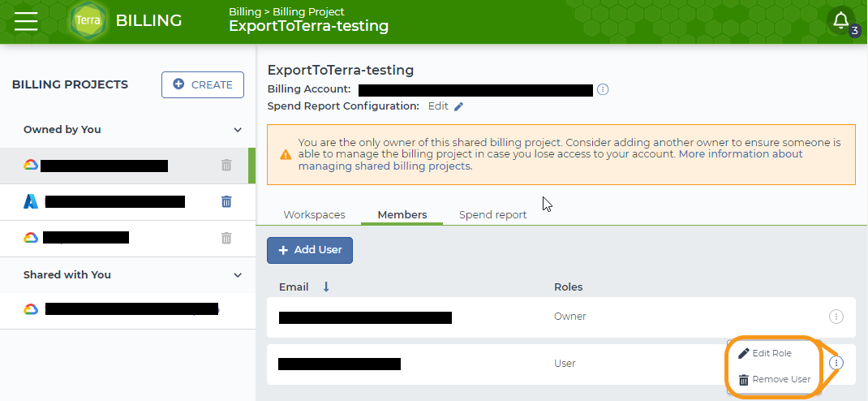Open the Spend report tab

492,215
